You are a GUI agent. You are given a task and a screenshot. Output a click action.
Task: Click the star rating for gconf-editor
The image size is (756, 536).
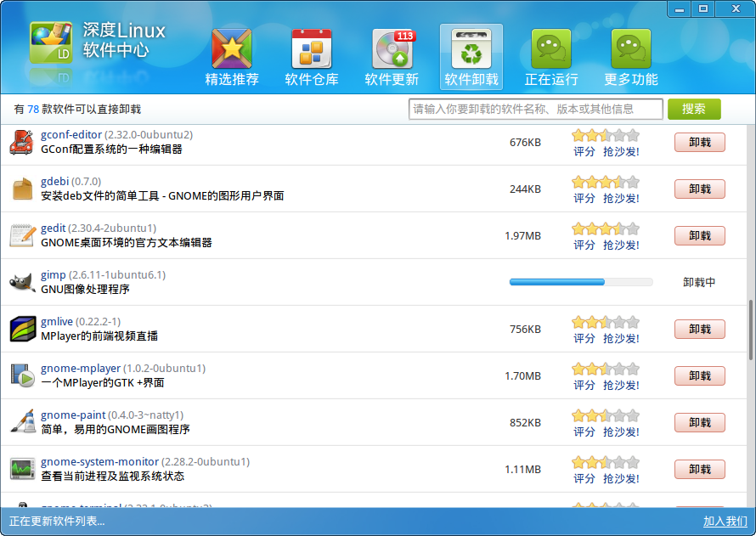pyautogui.click(x=606, y=135)
